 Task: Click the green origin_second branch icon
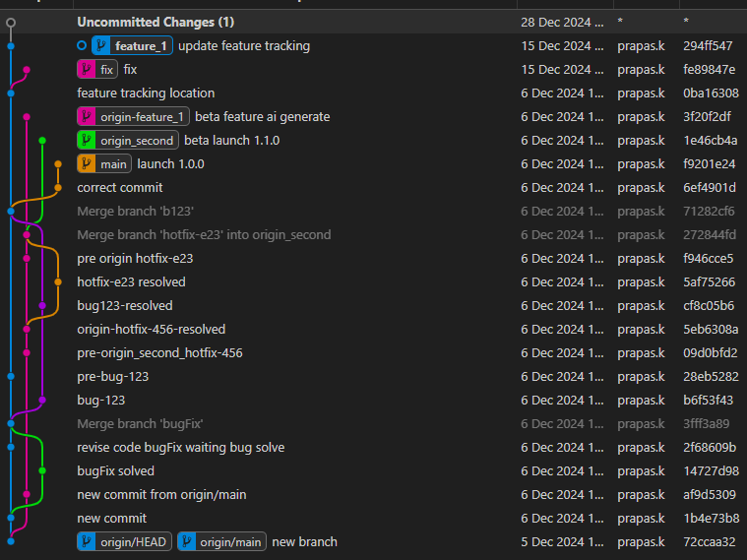pos(87,141)
